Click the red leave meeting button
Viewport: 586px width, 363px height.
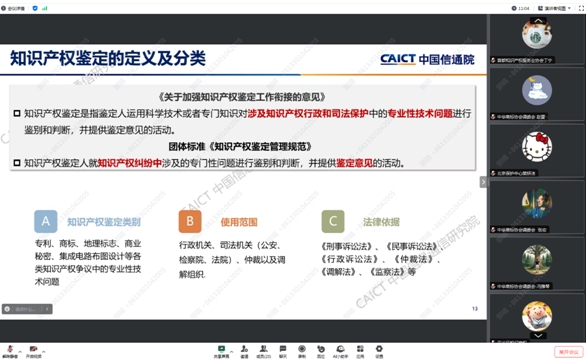(568, 352)
